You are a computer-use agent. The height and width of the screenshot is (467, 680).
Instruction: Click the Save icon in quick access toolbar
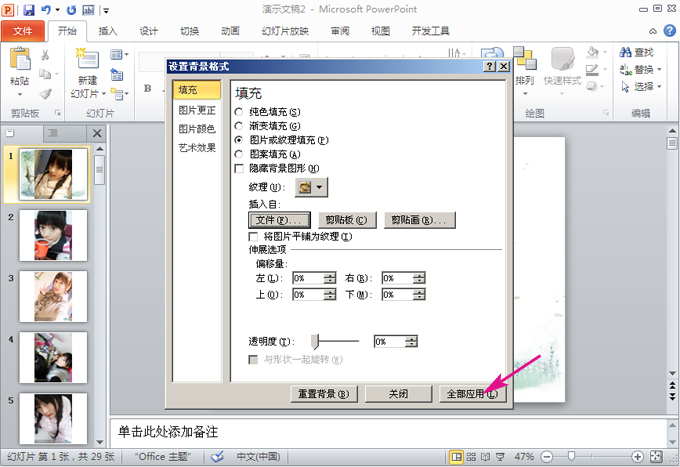[29, 9]
